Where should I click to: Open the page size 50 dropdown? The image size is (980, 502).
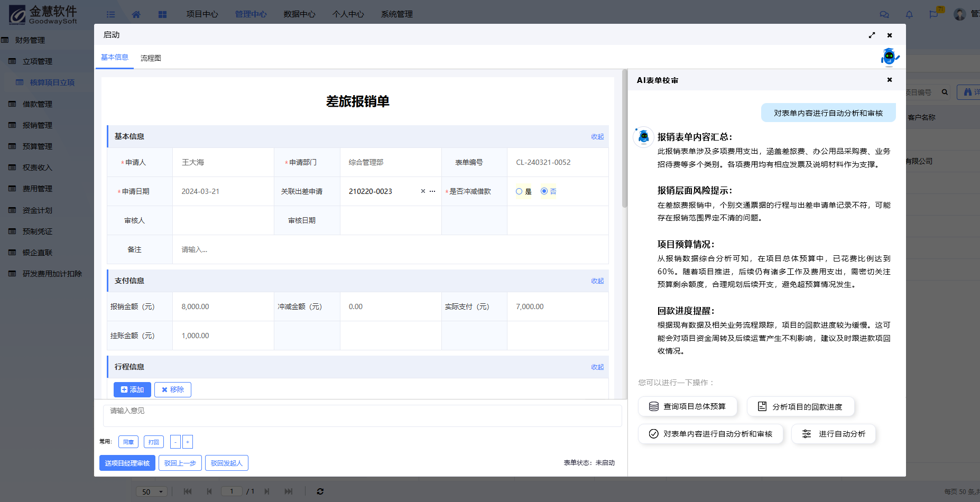152,491
